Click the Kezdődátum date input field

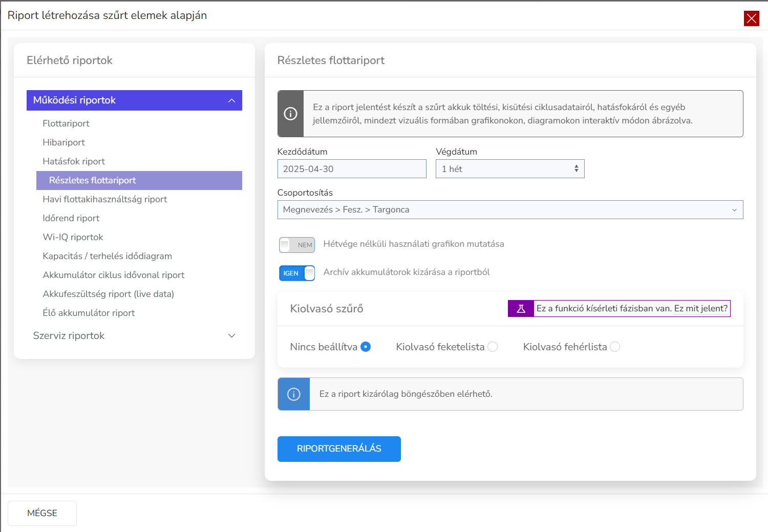point(351,169)
